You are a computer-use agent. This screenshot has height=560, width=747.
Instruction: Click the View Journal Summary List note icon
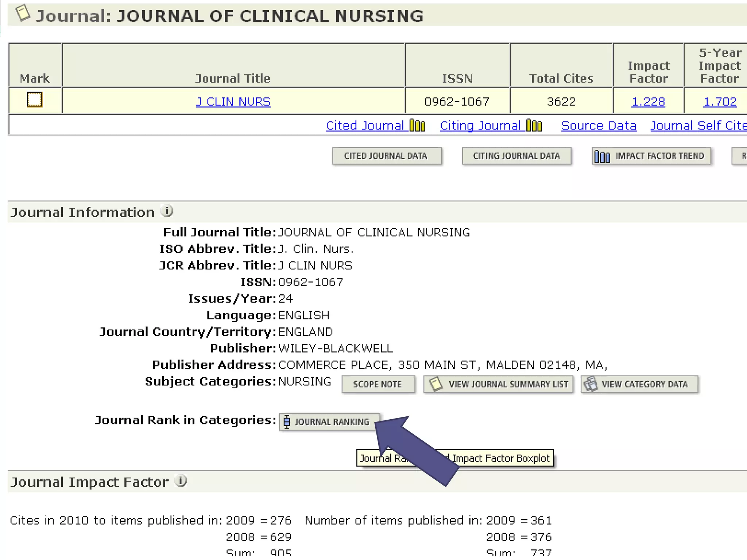click(x=436, y=384)
